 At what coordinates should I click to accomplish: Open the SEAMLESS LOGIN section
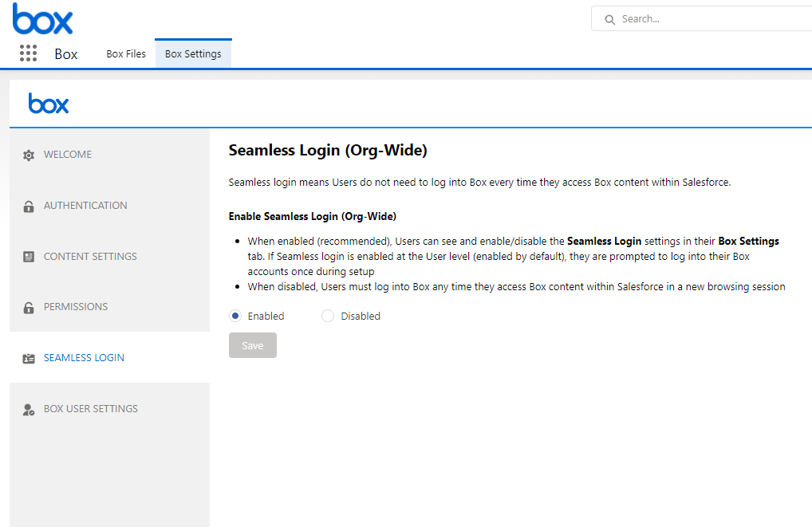point(110,358)
